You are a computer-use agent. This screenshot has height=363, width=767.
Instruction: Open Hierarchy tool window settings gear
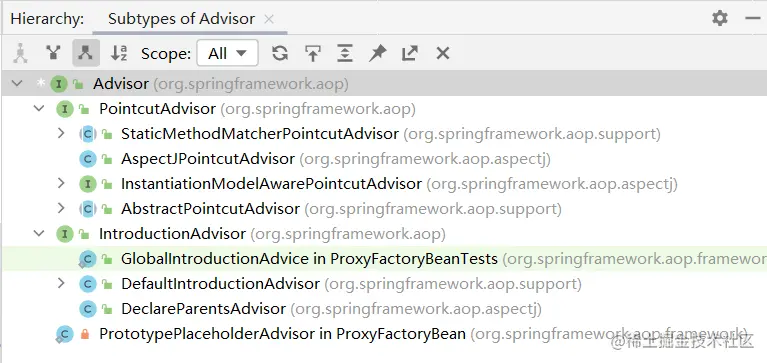coord(720,19)
